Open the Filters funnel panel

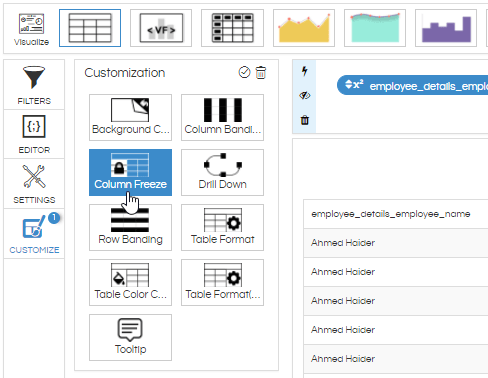[34, 85]
